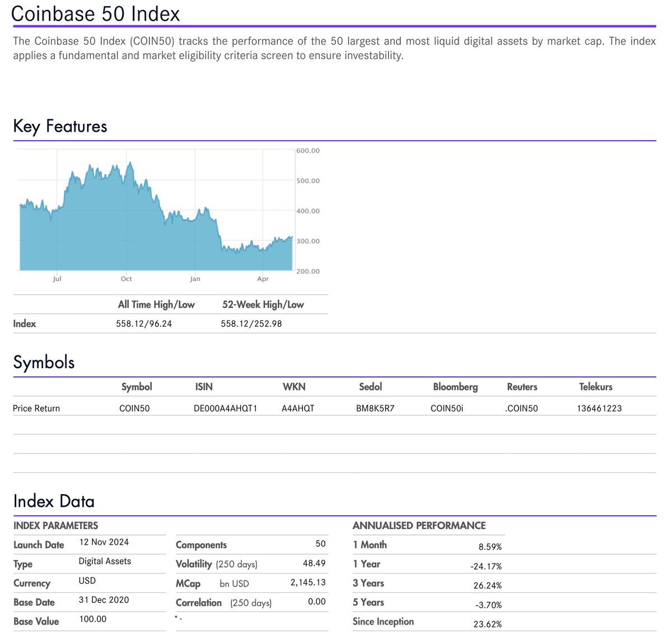Click the Symbols section heading

44,362
